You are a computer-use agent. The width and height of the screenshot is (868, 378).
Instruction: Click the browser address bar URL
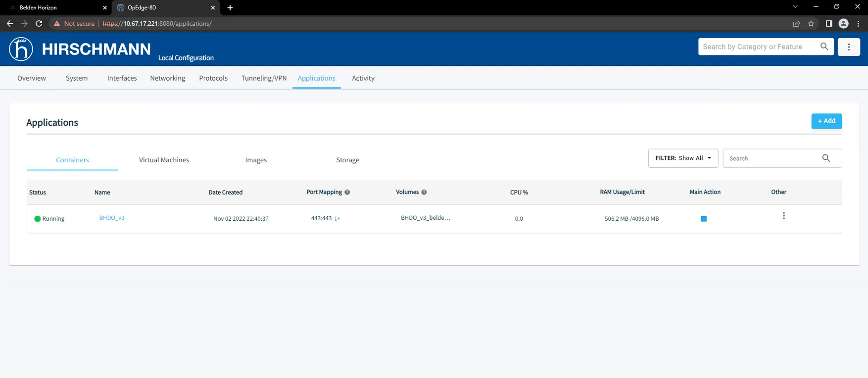point(157,24)
